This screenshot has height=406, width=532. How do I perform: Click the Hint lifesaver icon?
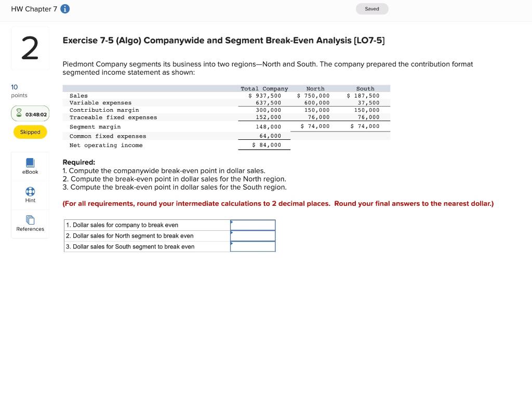point(30,191)
